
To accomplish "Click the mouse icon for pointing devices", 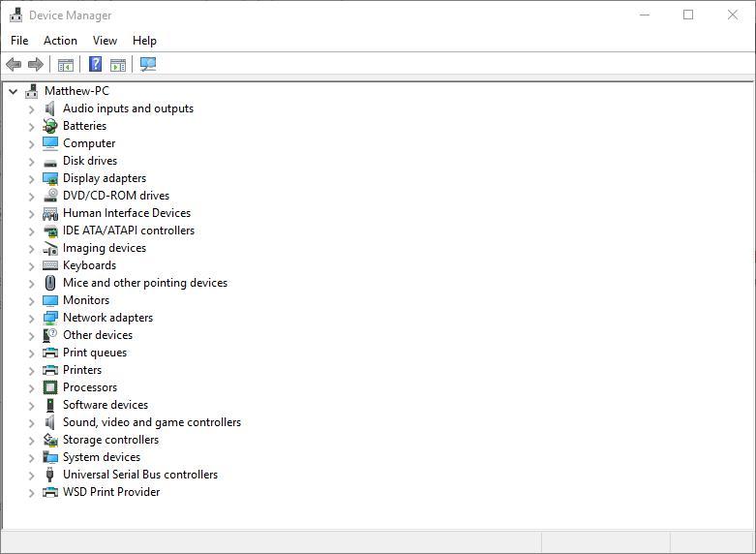I will (x=50, y=283).
